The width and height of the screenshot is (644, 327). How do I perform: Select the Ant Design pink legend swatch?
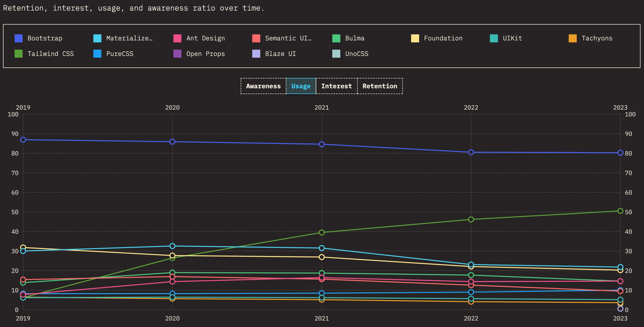coord(177,38)
